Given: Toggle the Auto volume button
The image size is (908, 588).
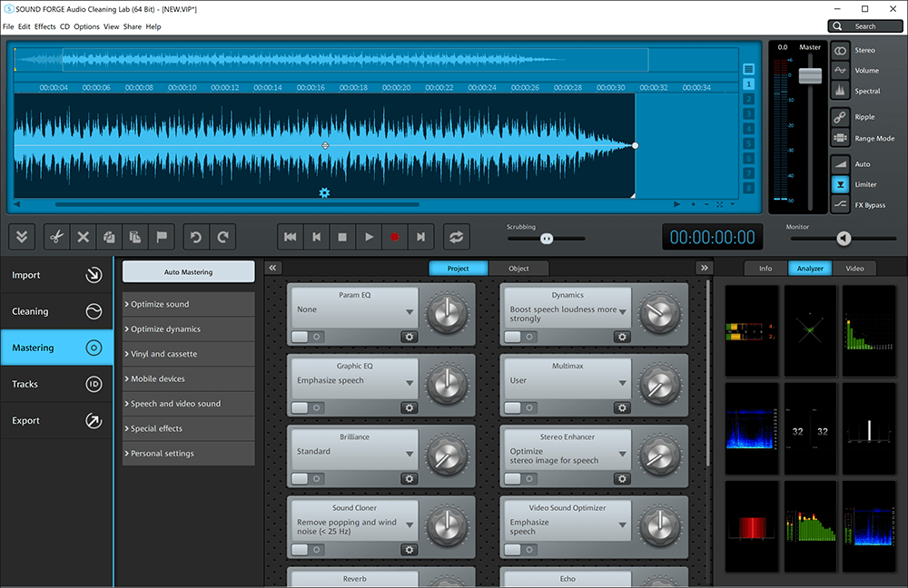Looking at the screenshot, I should tap(840, 164).
